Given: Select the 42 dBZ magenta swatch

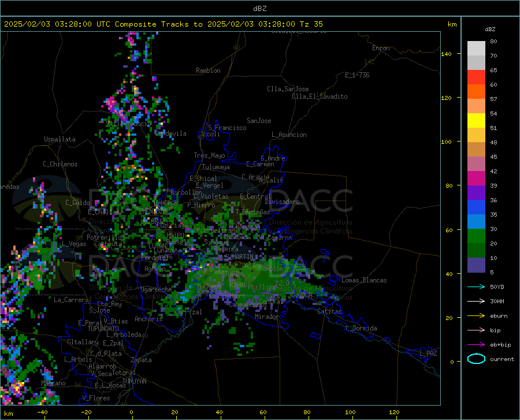Looking at the screenshot, I should 476,179.
